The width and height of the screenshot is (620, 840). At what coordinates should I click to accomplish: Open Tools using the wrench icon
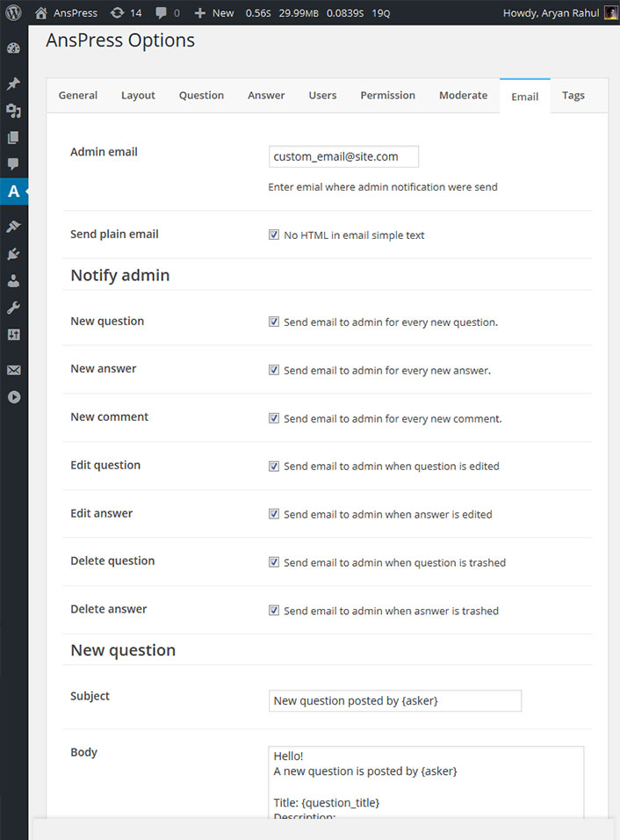13,307
